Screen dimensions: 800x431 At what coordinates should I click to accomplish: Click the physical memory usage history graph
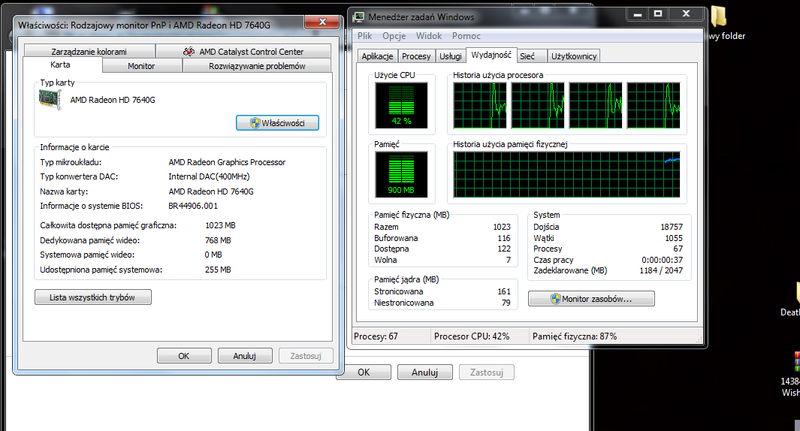(x=567, y=174)
